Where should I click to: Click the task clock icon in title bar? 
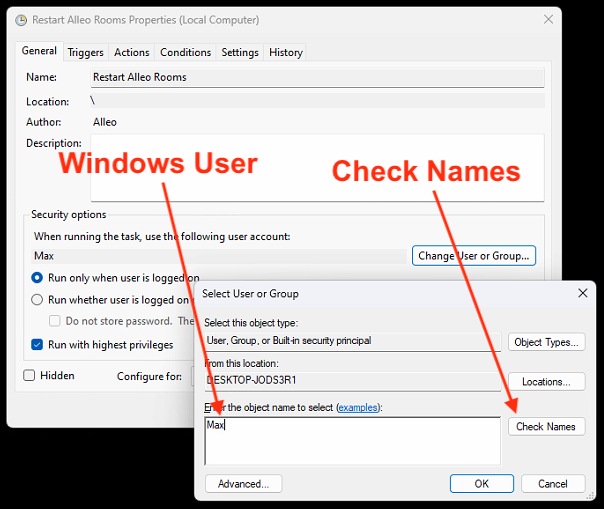tap(21, 20)
